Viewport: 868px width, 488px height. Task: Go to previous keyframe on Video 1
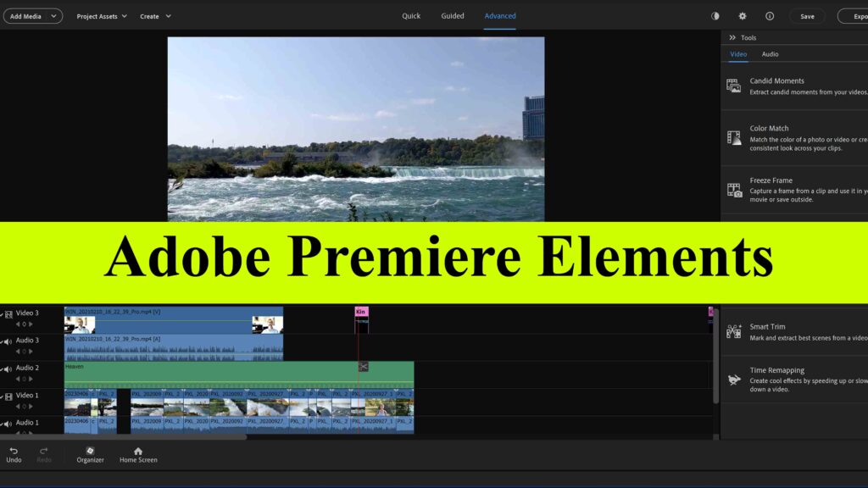pos(18,407)
